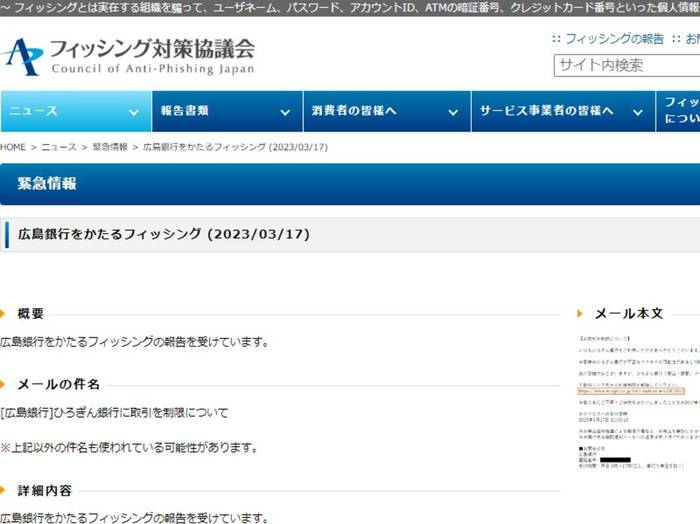Click the メール本文 section heading
This screenshot has width=700, height=524.
pos(629,314)
